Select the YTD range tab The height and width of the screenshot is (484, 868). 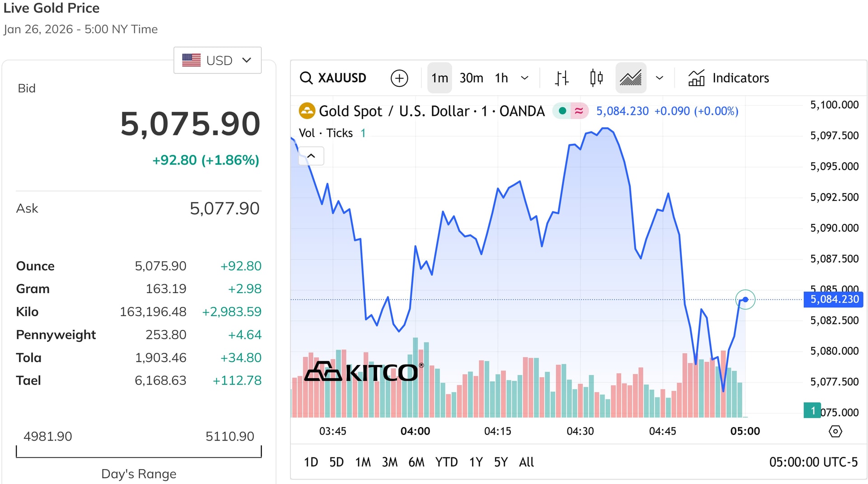(447, 462)
